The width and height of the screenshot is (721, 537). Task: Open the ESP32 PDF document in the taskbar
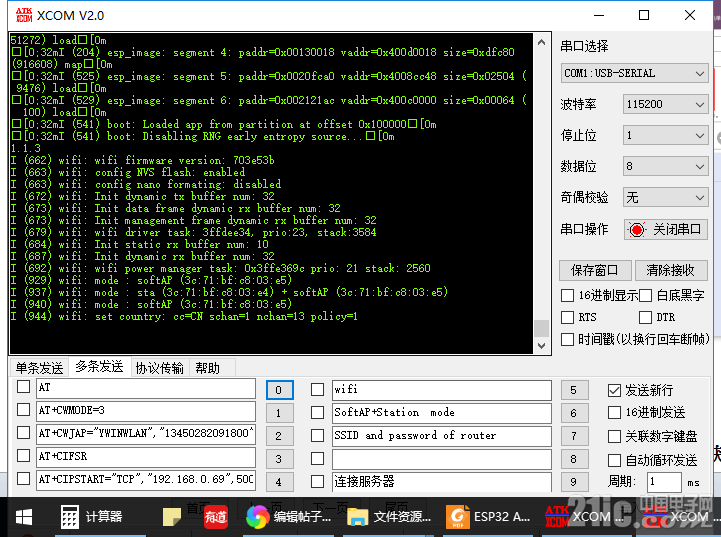click(487, 517)
